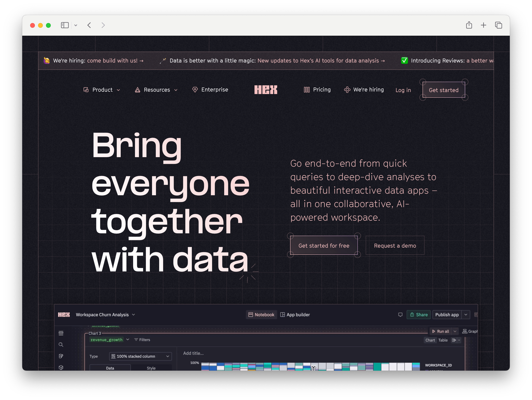532x400 pixels.
Task: Open the Graph view
Action: (470, 331)
